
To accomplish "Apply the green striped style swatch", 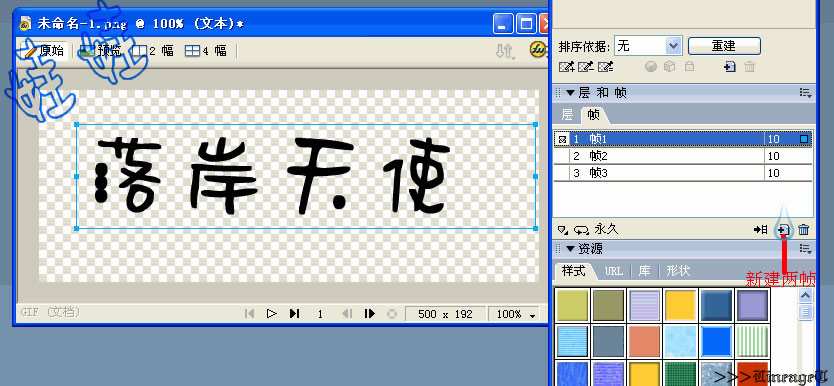I will 752,341.
